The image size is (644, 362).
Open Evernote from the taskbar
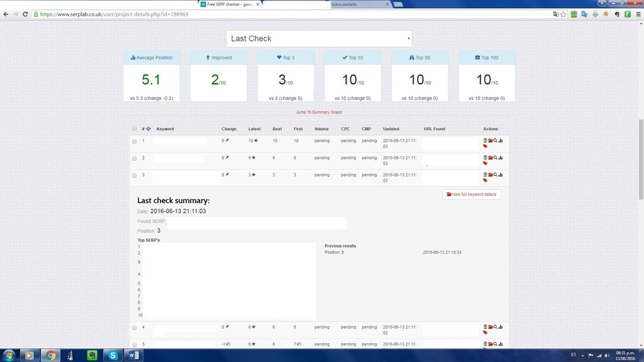(x=92, y=355)
